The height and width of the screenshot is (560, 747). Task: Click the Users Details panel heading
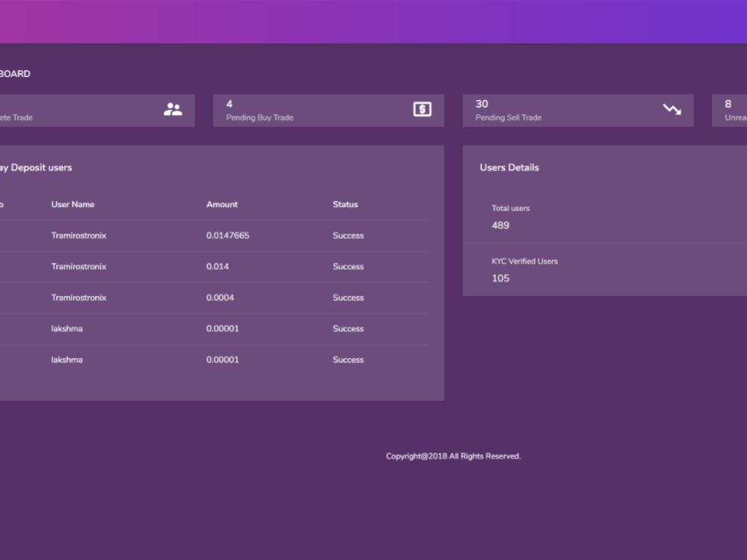(x=509, y=167)
